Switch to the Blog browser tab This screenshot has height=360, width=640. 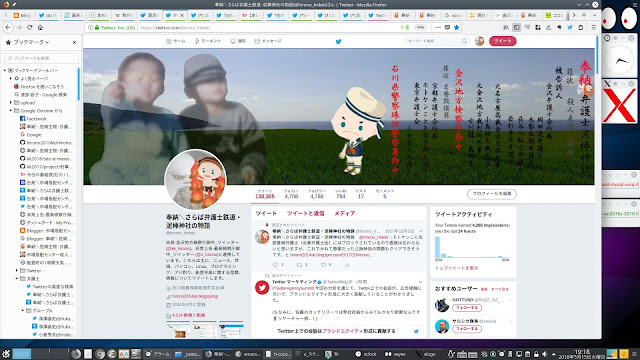[x=22, y=15]
